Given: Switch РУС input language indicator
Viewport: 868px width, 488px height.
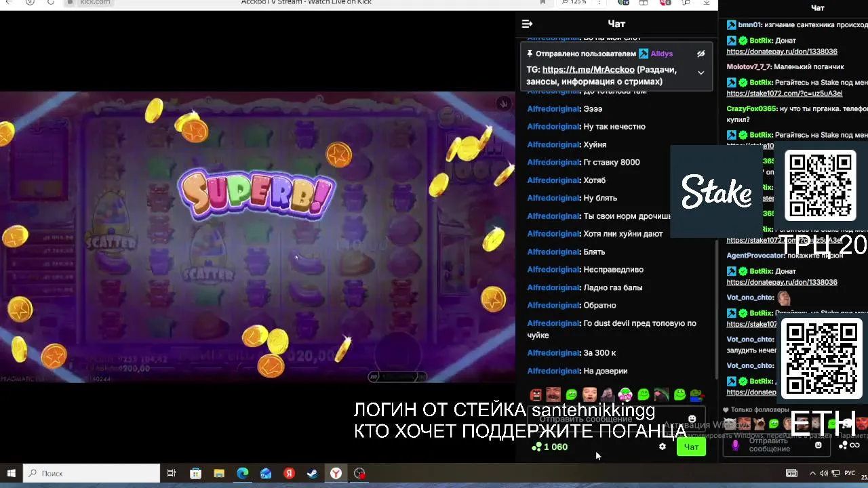Looking at the screenshot, I should coord(850,473).
